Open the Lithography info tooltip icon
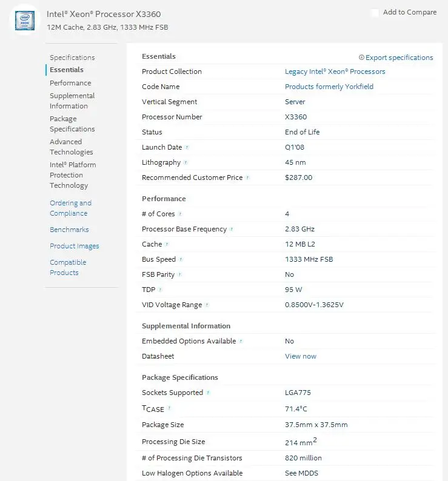The width and height of the screenshot is (448, 481). point(186,162)
